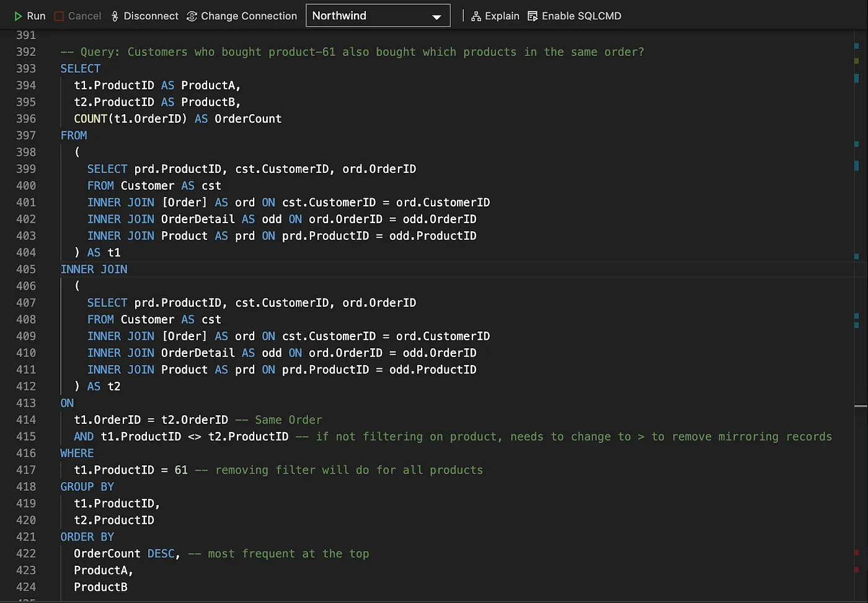868x603 pixels.
Task: Click the 'AS t2' alias line
Action: pos(97,387)
